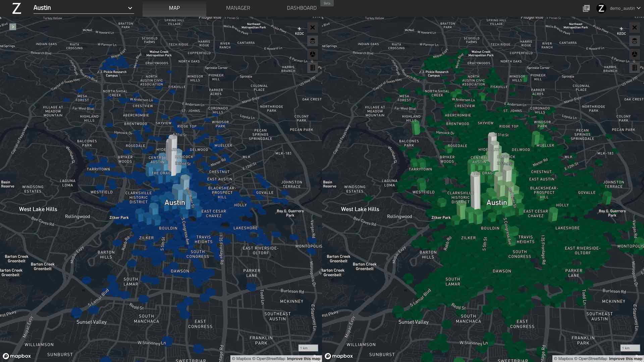Click Improve this map link on left map
644x362 pixels.
pyautogui.click(x=303, y=359)
